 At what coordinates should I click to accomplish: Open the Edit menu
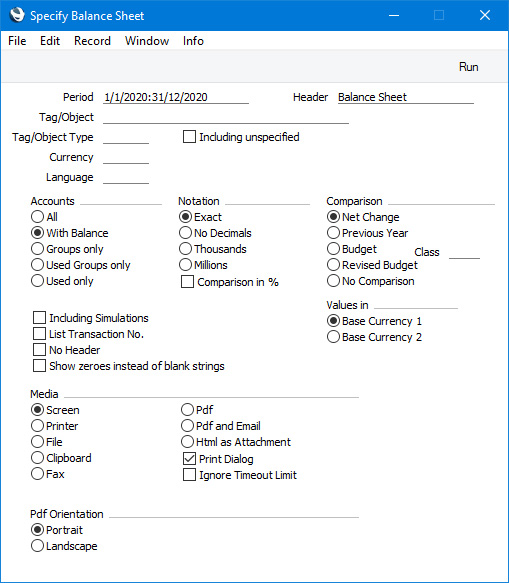50,41
